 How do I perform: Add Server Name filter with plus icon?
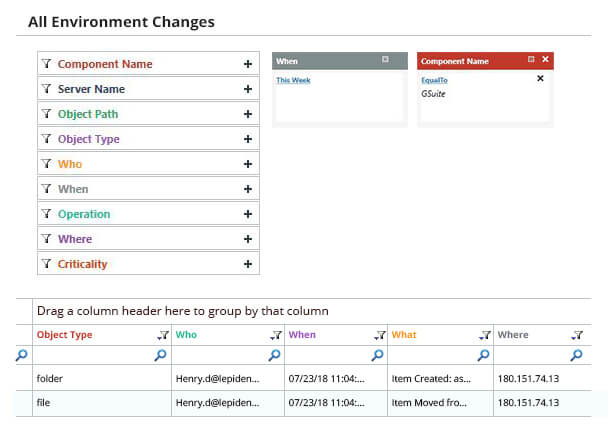point(247,89)
